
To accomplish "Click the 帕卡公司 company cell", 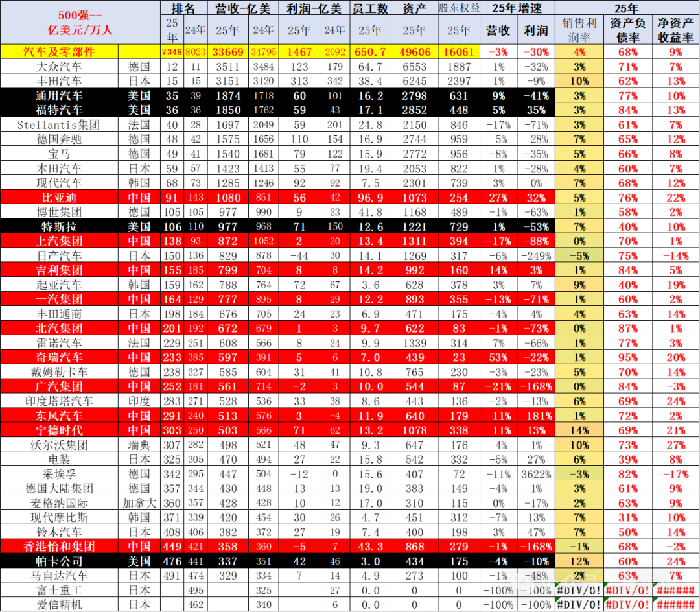I will pyautogui.click(x=59, y=561).
